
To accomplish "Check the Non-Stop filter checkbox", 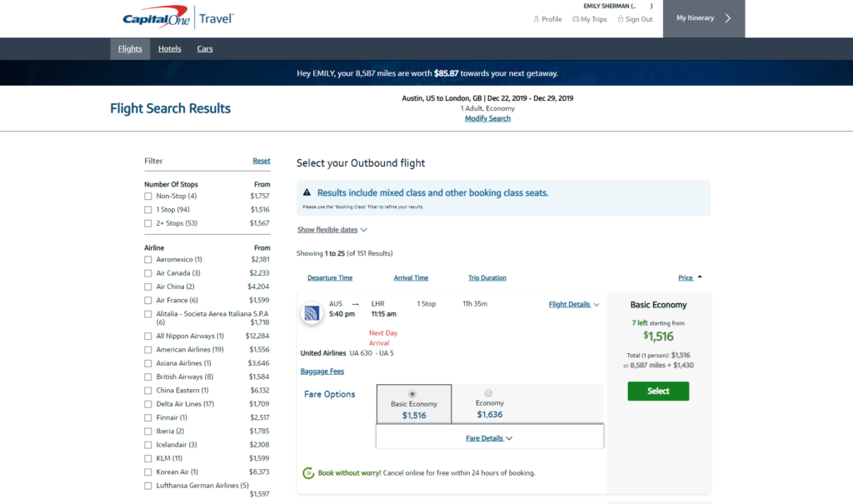I will (x=148, y=197).
